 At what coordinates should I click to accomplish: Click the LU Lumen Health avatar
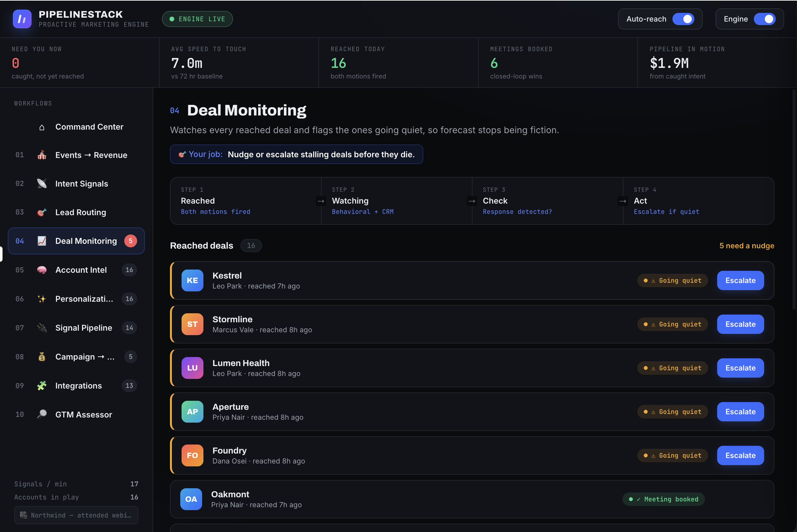click(192, 368)
